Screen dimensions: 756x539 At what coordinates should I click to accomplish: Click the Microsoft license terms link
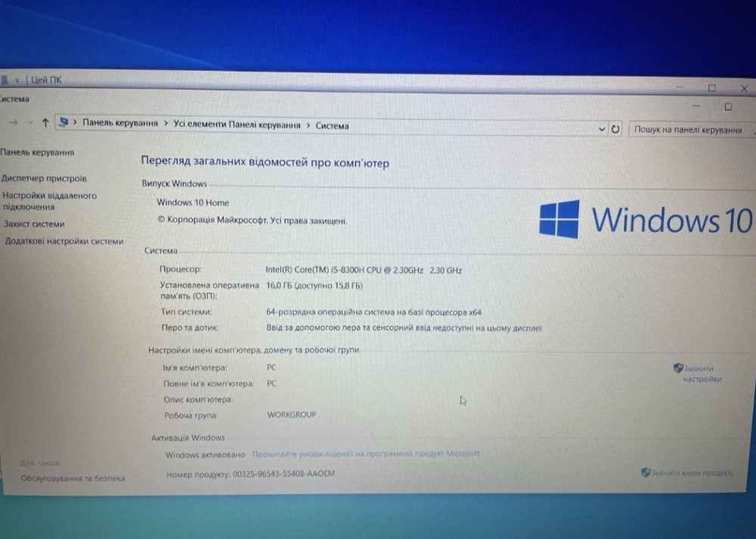click(367, 454)
